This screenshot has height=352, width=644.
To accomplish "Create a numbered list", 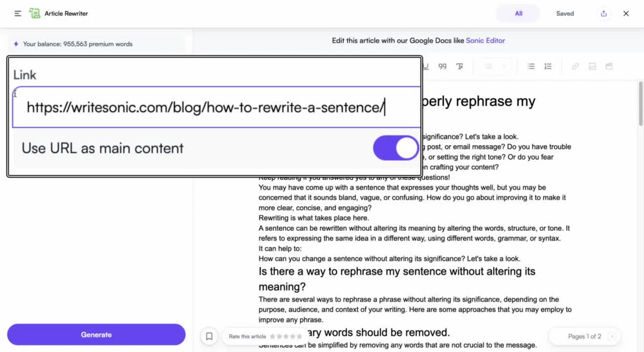I will point(548,66).
